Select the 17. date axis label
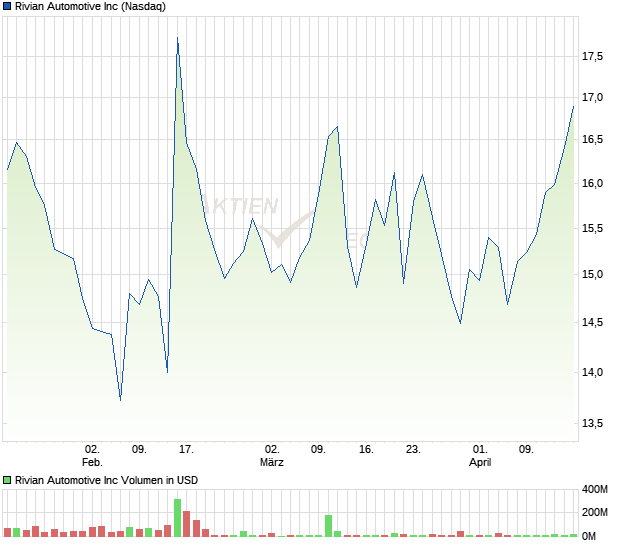Image resolution: width=620 pixels, height=546 pixels. tap(186, 450)
